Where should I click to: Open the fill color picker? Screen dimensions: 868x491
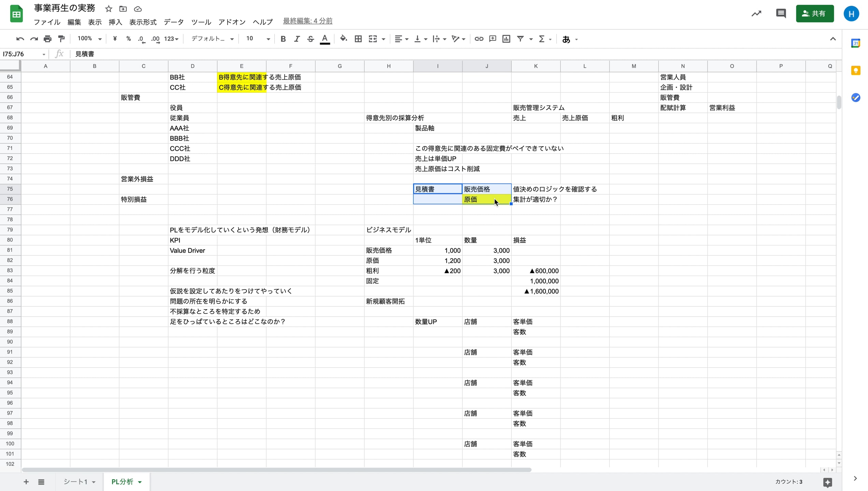pyautogui.click(x=343, y=39)
